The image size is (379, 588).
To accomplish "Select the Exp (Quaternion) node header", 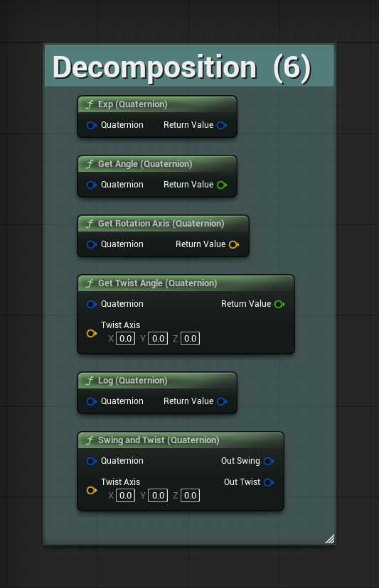I will pyautogui.click(x=157, y=104).
